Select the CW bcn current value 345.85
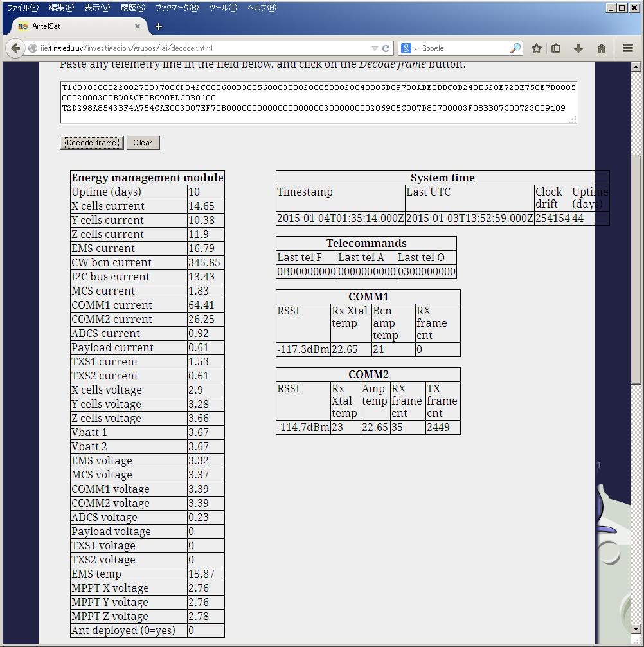 204,262
